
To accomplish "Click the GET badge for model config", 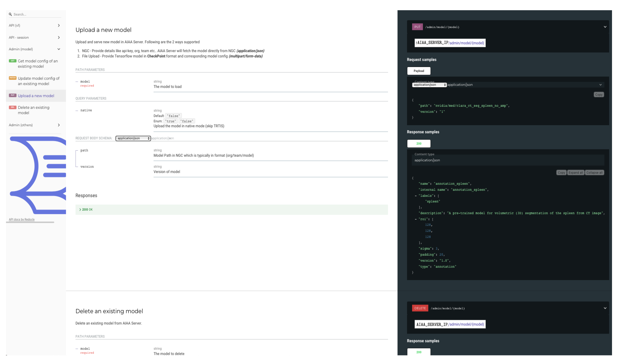I will coord(13,61).
